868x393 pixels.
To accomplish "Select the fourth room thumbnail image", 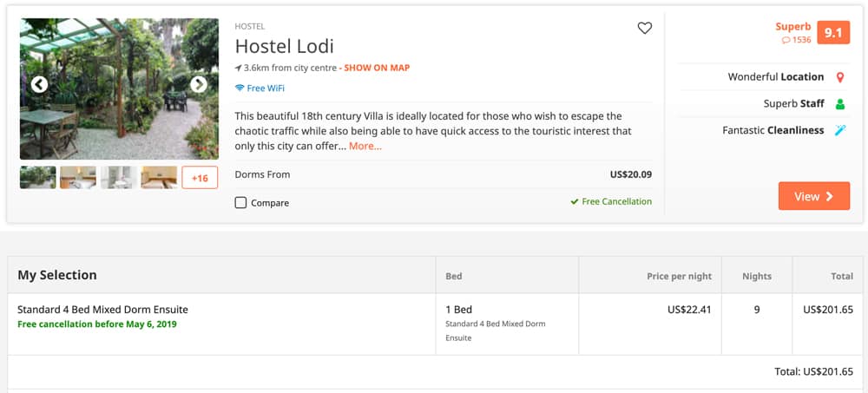I will click(159, 178).
